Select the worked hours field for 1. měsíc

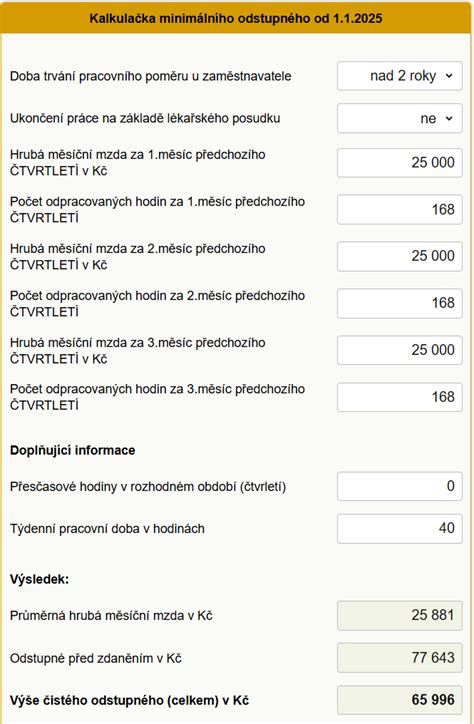click(400, 210)
